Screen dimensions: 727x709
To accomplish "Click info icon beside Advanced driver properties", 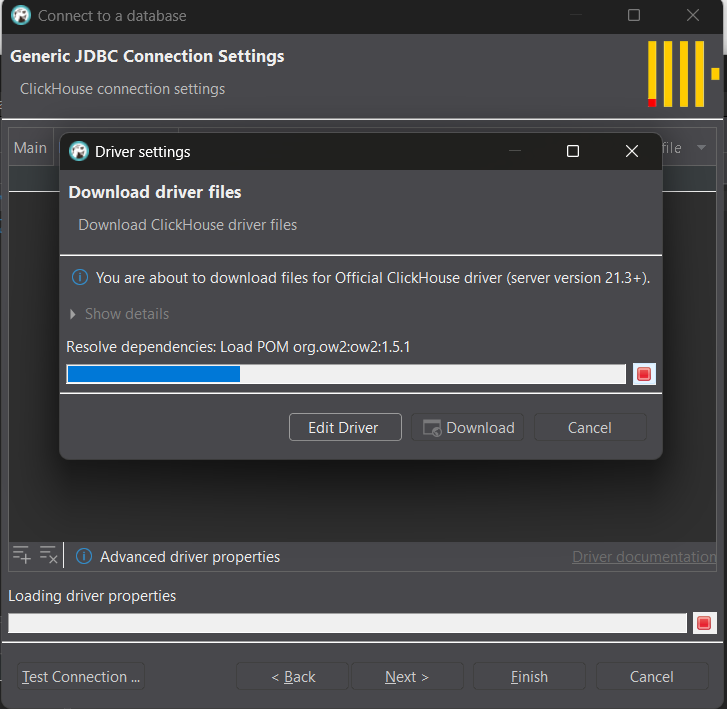I will (85, 556).
